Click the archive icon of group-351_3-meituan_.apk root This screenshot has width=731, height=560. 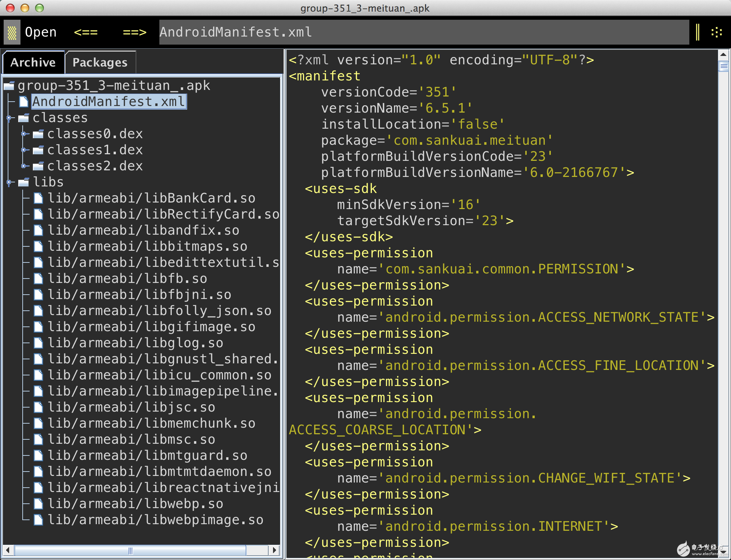(9, 86)
